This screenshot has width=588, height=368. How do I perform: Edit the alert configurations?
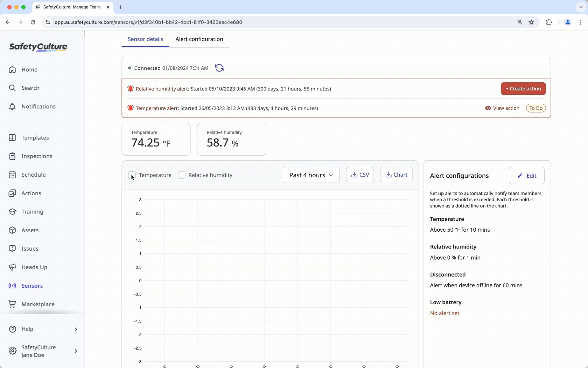click(527, 176)
